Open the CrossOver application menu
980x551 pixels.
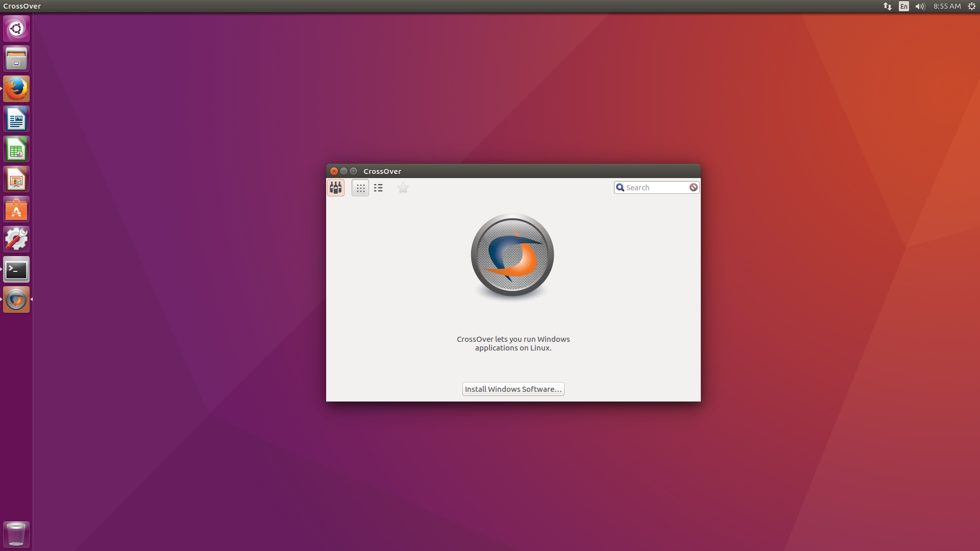23,6
